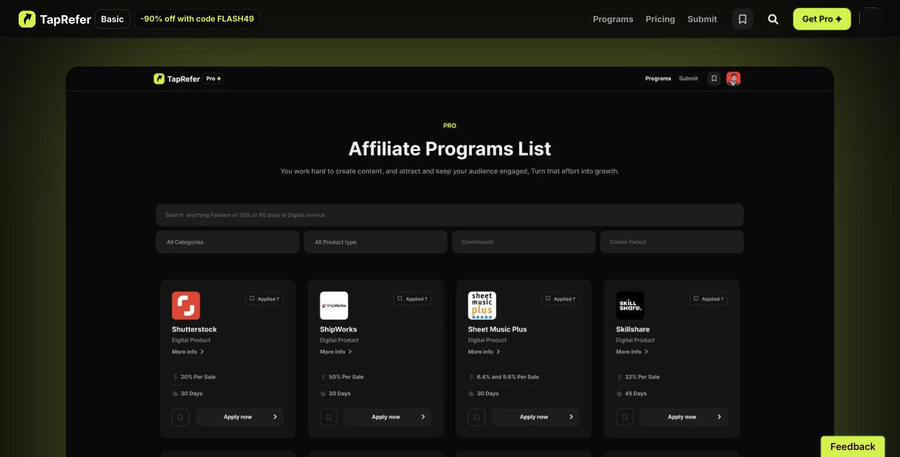The height and width of the screenshot is (457, 900).
Task: Click the Shutterstock program title
Action: (x=194, y=330)
